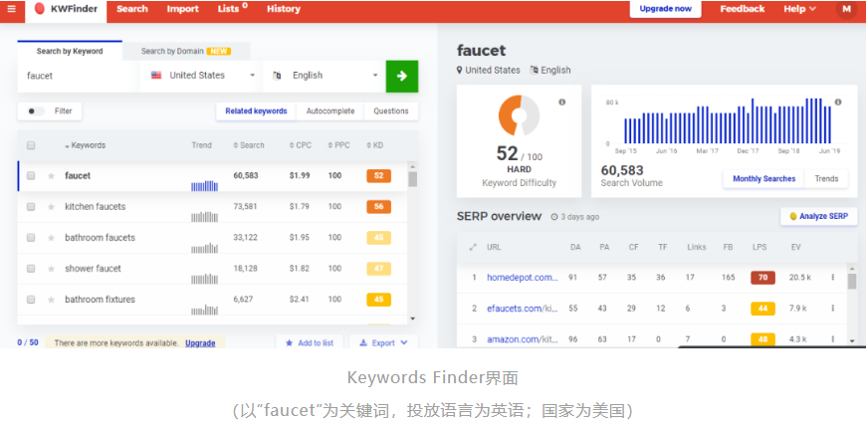
Task: Star the bathroom fixtures keyword
Action: [x=51, y=300]
